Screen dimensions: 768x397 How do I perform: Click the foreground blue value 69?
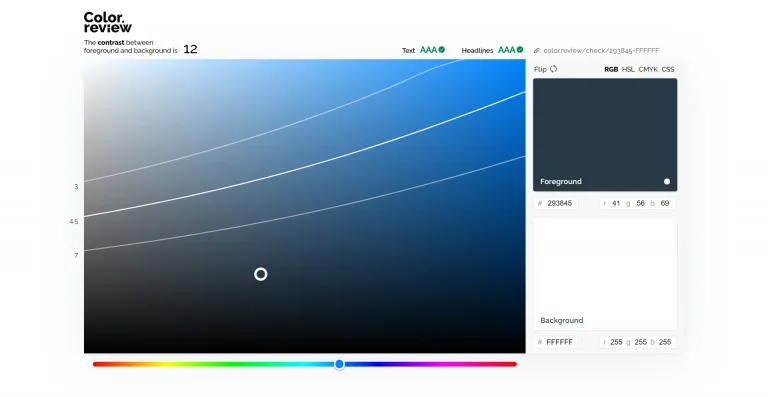(665, 203)
